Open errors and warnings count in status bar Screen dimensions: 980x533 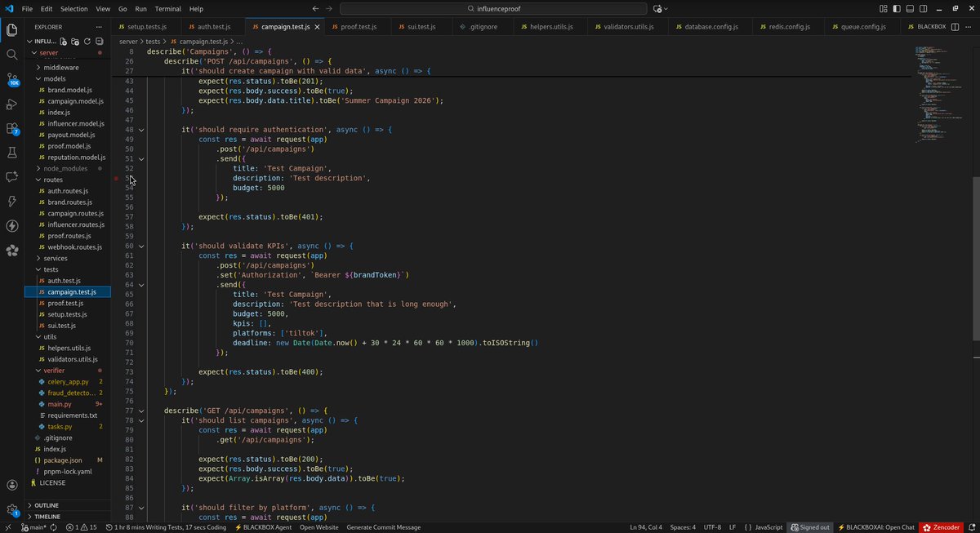82,527
